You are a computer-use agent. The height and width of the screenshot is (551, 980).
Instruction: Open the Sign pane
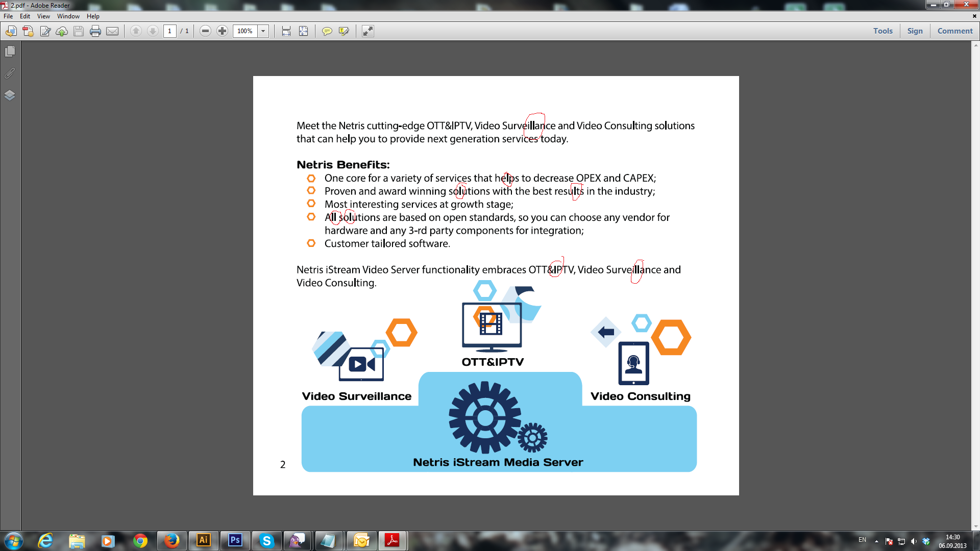[915, 31]
